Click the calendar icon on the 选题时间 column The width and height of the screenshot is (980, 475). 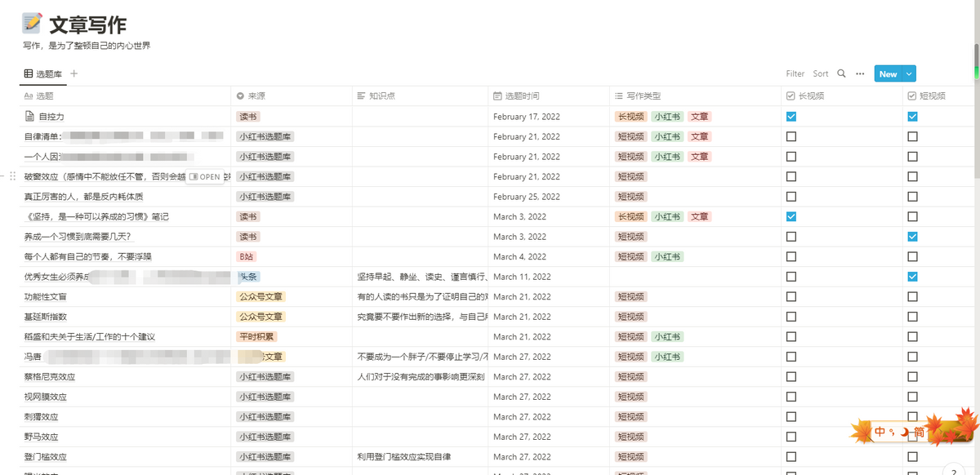point(497,95)
